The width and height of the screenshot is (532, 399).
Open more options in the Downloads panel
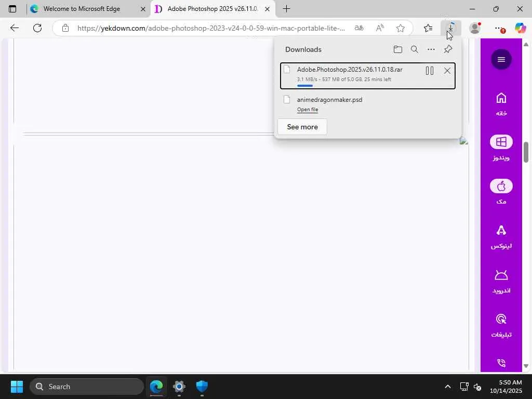pos(431,49)
